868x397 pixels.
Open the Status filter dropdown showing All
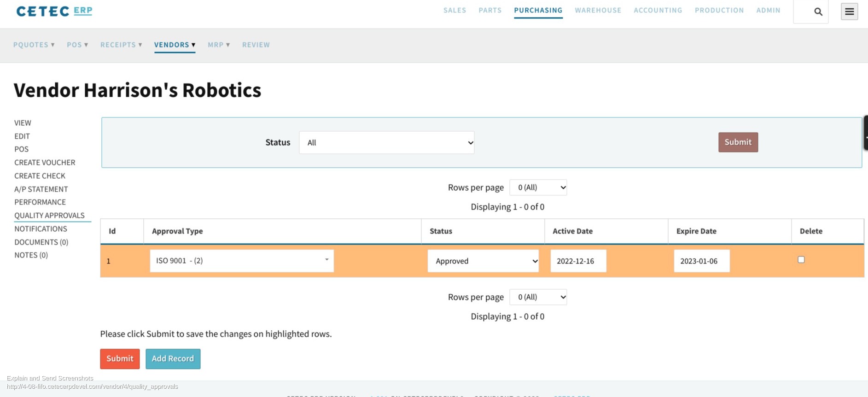tap(387, 143)
